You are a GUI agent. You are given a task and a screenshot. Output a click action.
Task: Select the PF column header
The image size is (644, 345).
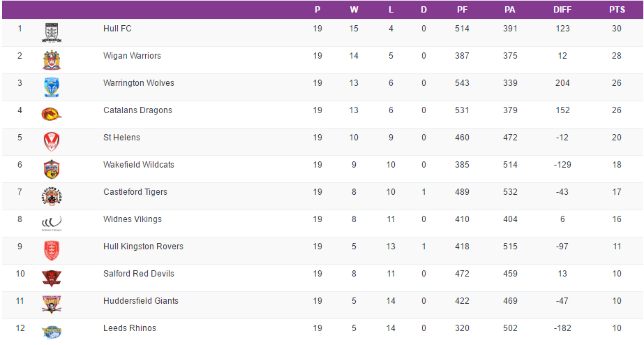462,10
